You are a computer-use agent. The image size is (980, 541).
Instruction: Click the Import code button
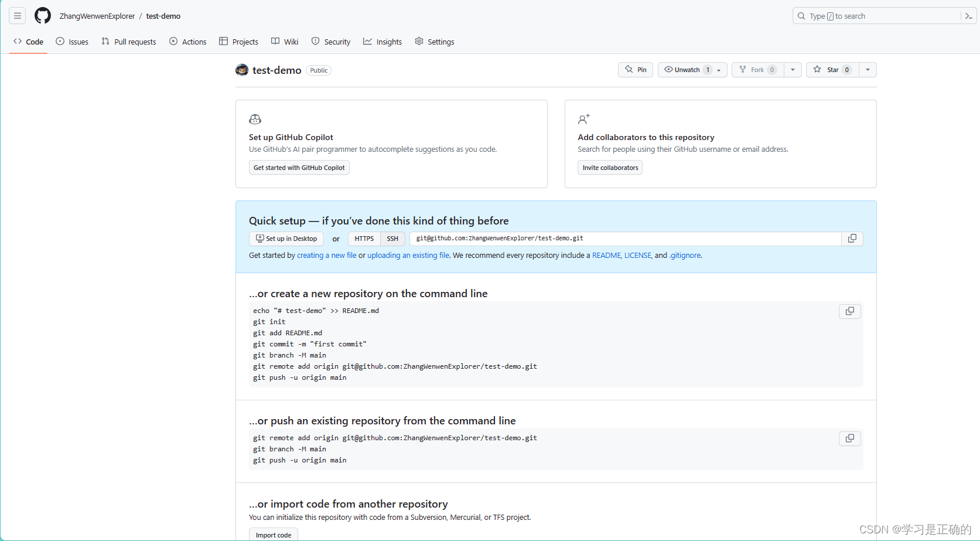(x=274, y=535)
